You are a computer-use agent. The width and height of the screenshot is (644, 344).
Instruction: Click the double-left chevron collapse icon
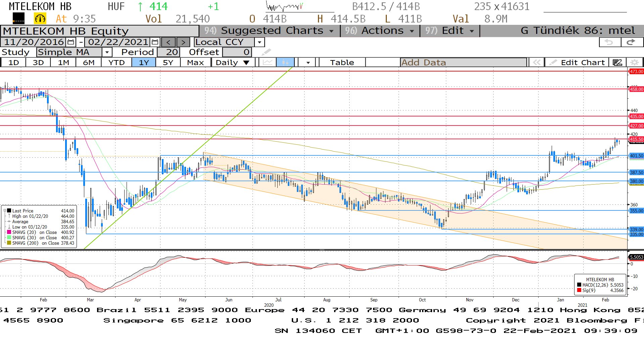click(x=537, y=62)
